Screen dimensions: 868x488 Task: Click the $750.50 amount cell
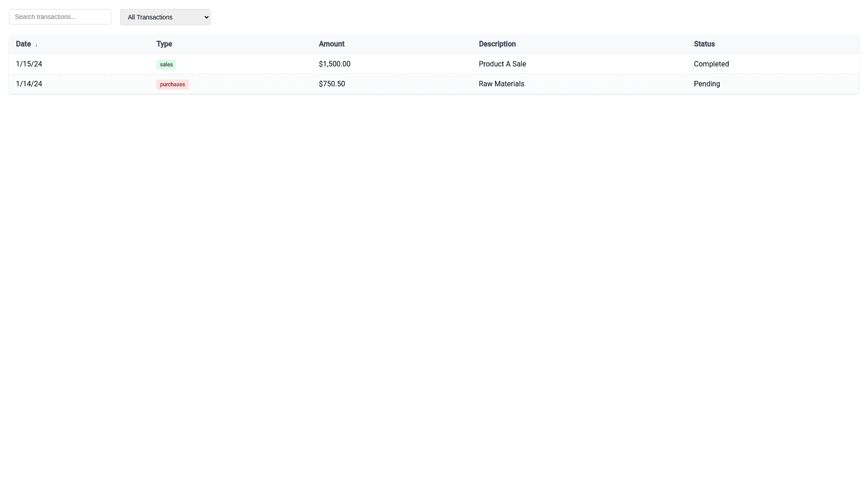pyautogui.click(x=332, y=84)
